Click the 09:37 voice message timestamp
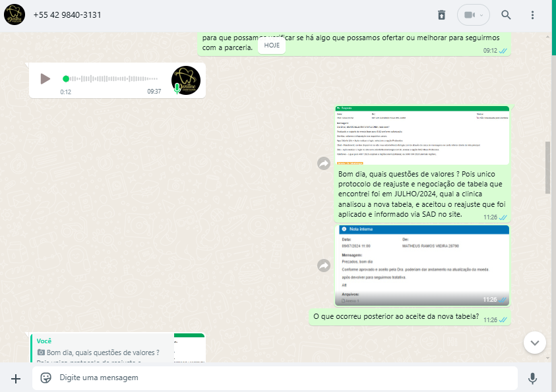 tap(154, 92)
